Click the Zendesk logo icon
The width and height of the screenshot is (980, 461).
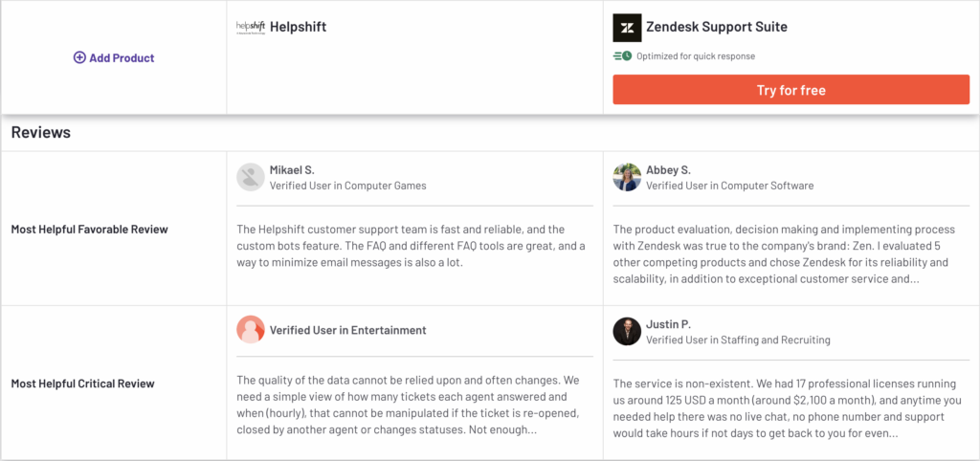627,28
